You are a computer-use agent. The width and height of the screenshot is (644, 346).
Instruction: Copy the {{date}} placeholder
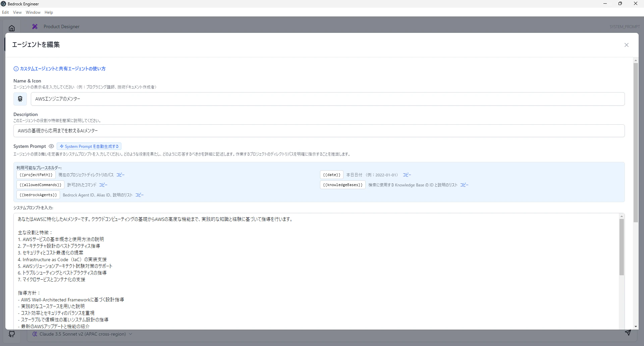click(x=407, y=175)
